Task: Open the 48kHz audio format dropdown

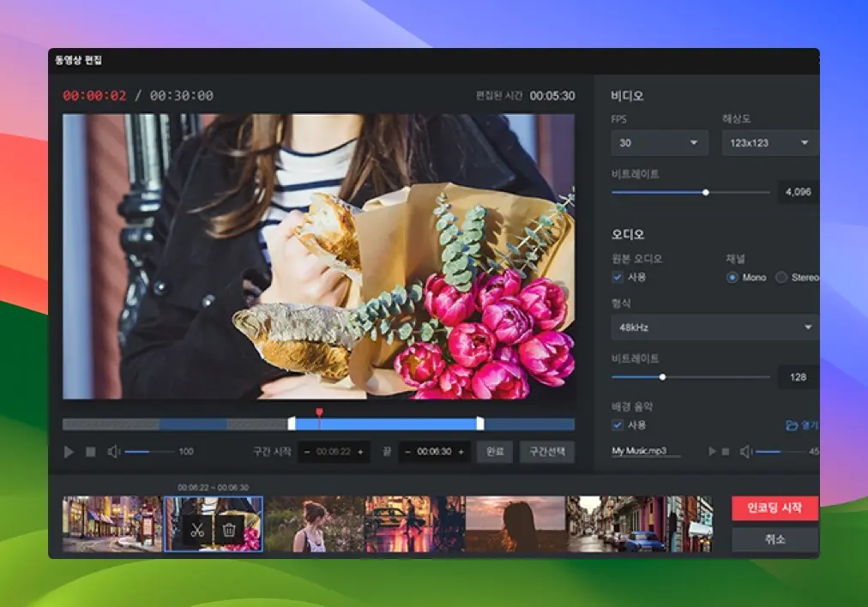Action: point(714,328)
